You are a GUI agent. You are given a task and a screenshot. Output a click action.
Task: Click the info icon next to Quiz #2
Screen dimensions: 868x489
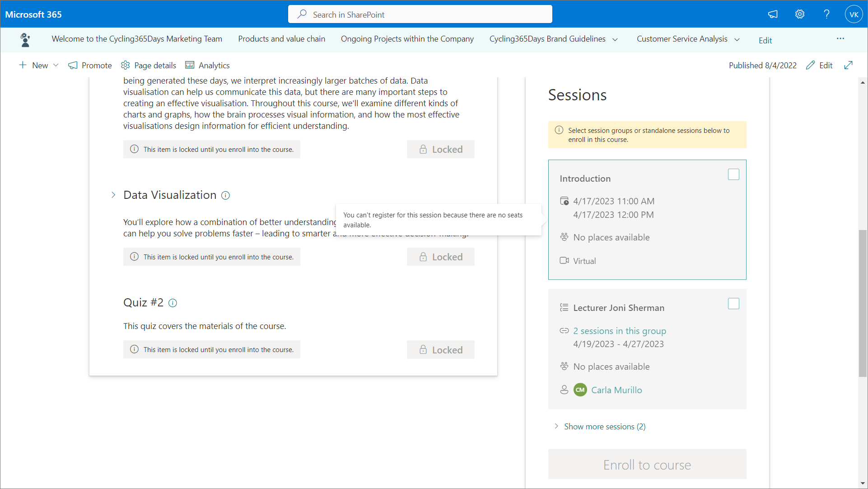pos(173,303)
